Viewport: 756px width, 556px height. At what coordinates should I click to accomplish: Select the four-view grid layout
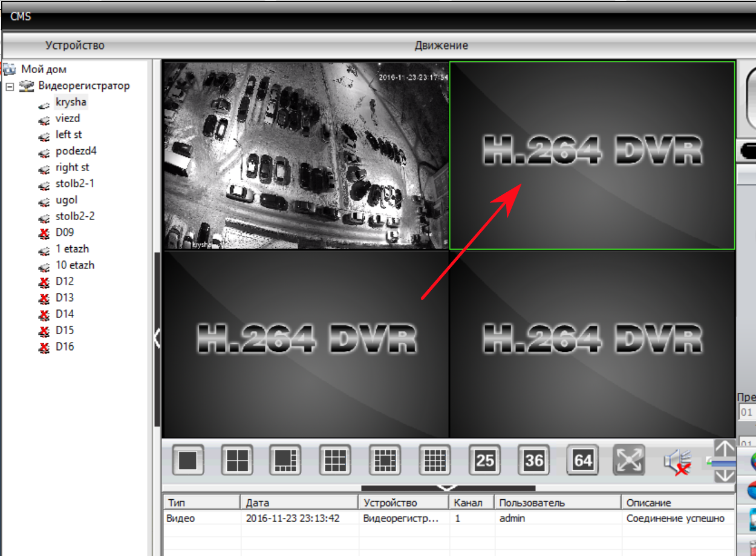pyautogui.click(x=237, y=461)
